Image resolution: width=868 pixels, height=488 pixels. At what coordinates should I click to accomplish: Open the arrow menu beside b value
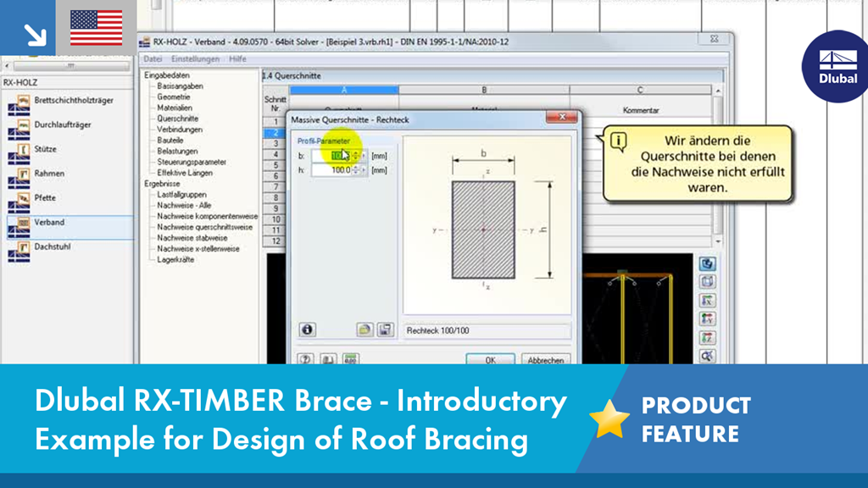364,156
